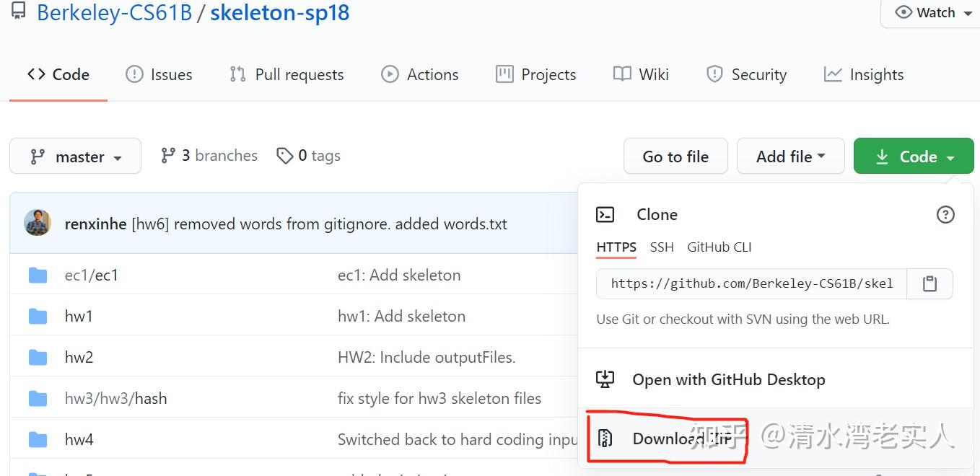Open the skeleton-sp18 repository link

280,13
